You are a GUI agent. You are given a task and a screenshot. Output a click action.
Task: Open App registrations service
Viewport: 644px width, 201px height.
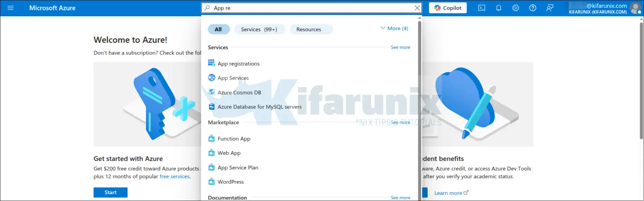pyautogui.click(x=238, y=64)
